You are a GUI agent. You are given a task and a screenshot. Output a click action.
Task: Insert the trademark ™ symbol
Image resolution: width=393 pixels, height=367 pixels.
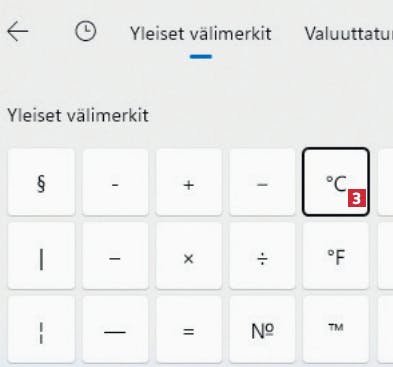336,329
